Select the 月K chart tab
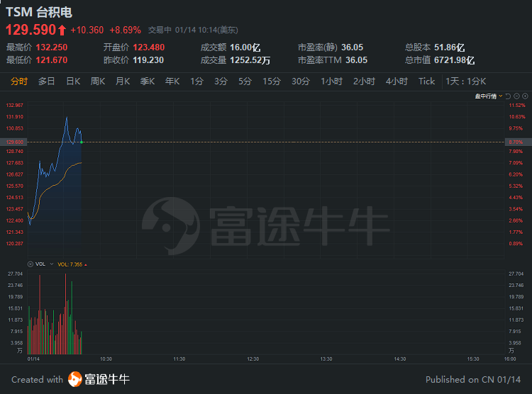532x394 pixels. click(123, 81)
